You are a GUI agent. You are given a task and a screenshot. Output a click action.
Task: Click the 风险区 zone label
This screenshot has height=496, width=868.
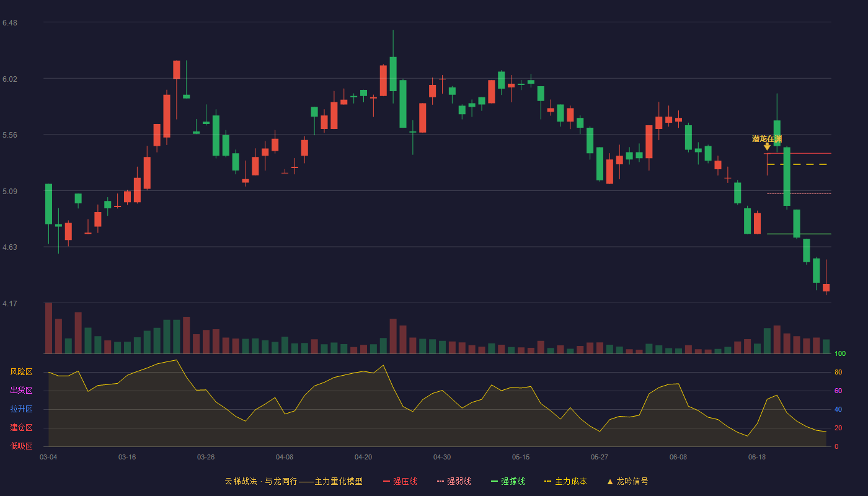(21, 372)
